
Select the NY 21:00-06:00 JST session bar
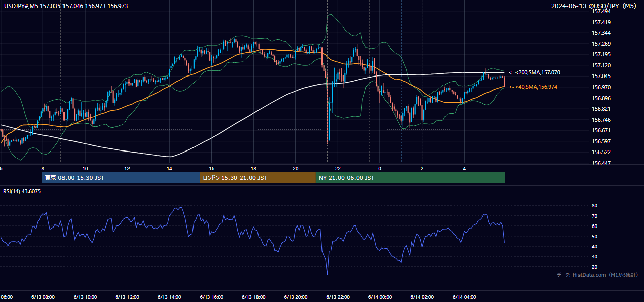tap(411, 178)
